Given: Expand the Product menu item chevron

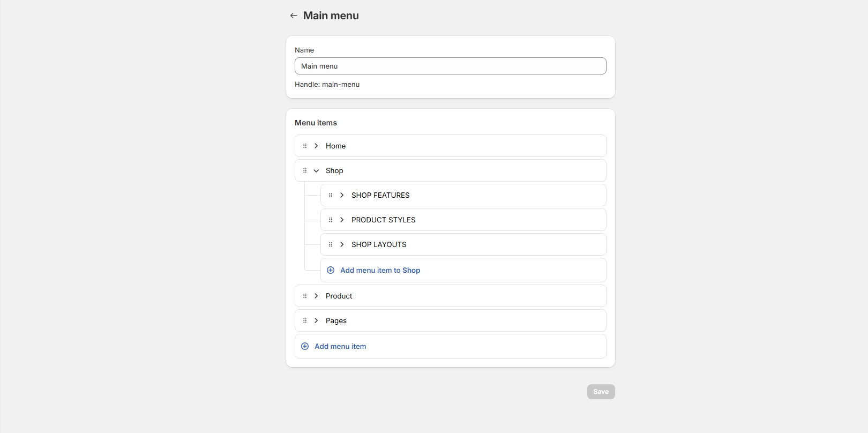Looking at the screenshot, I should point(316,296).
